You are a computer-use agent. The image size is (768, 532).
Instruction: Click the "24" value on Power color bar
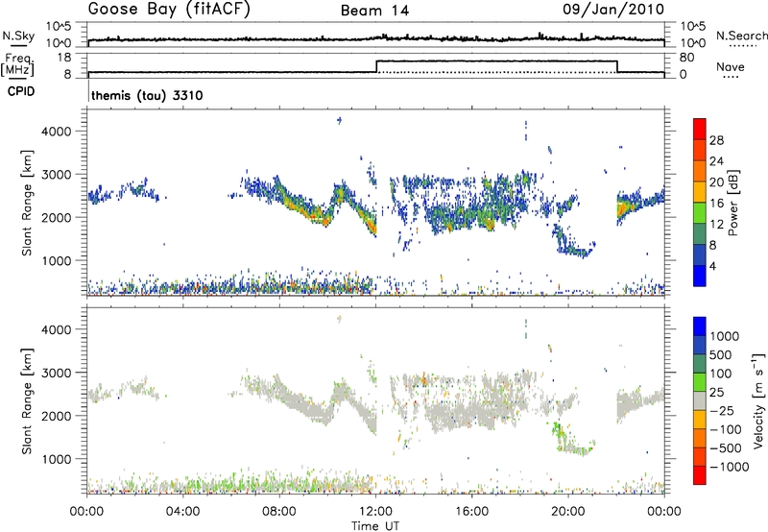(x=716, y=161)
